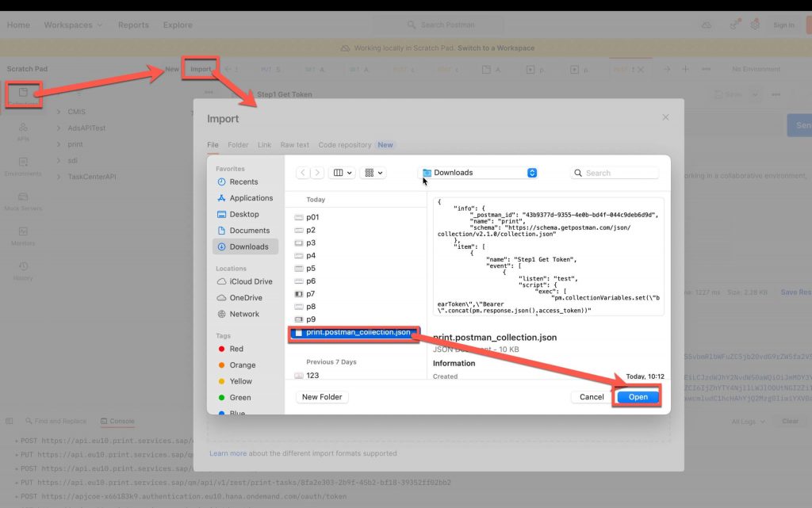Open Home in Postman top bar
The width and height of the screenshot is (812, 508).
coord(19,25)
